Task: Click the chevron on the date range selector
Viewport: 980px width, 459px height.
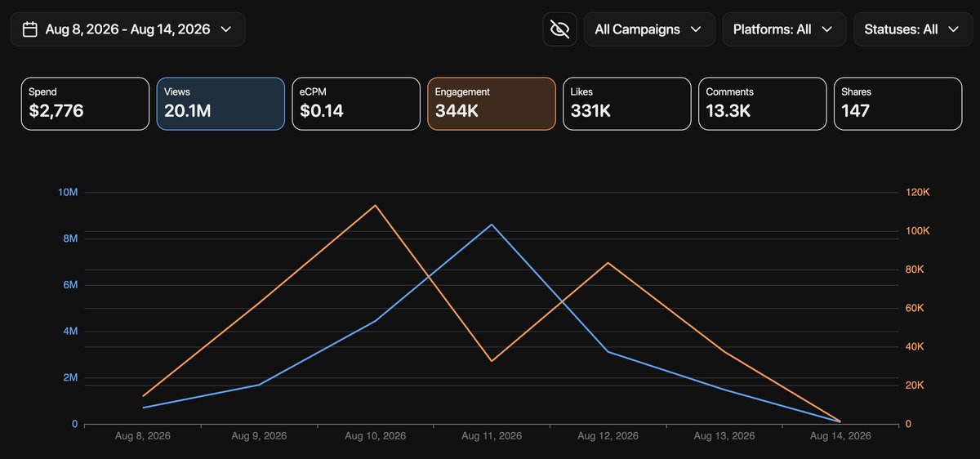Action: coord(226,29)
